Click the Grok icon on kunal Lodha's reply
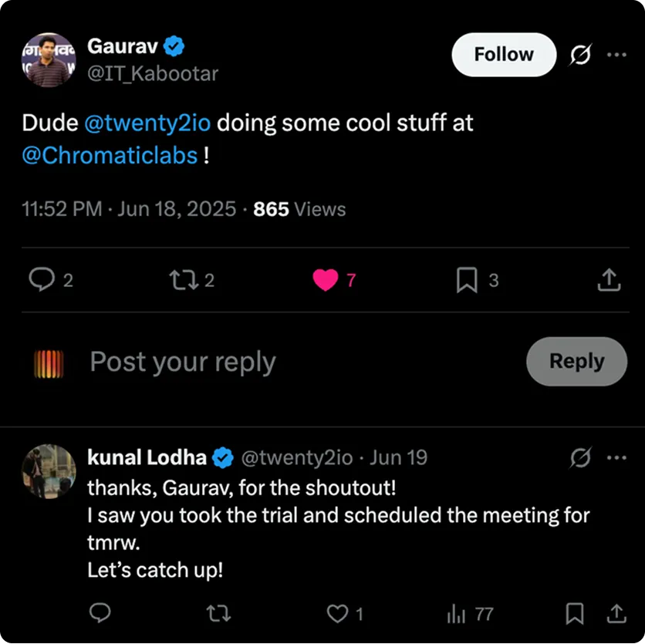The image size is (645, 644). click(580, 457)
